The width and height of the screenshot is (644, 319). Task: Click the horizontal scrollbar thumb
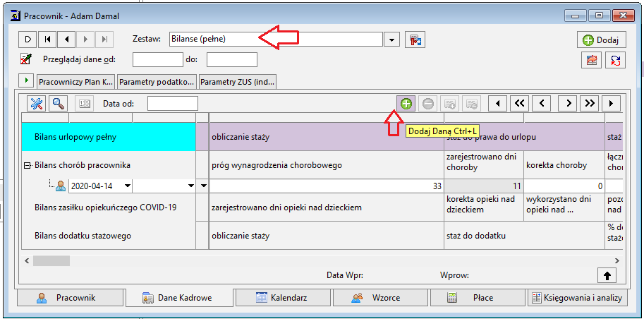[51, 260]
